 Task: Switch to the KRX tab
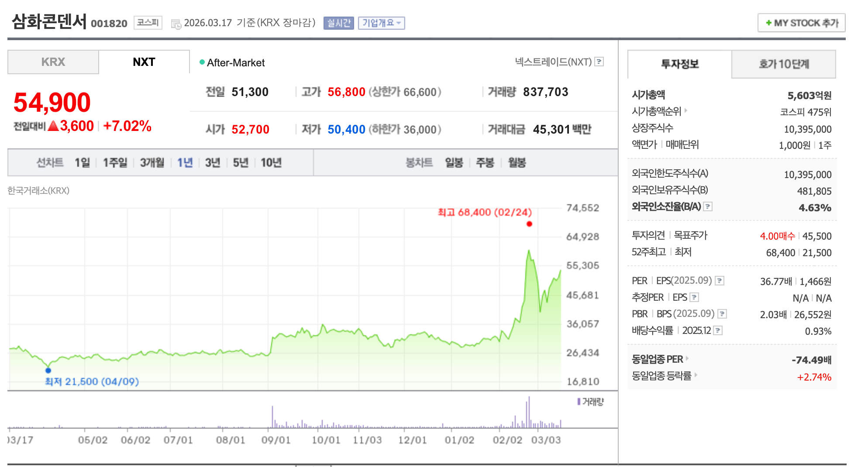(53, 62)
